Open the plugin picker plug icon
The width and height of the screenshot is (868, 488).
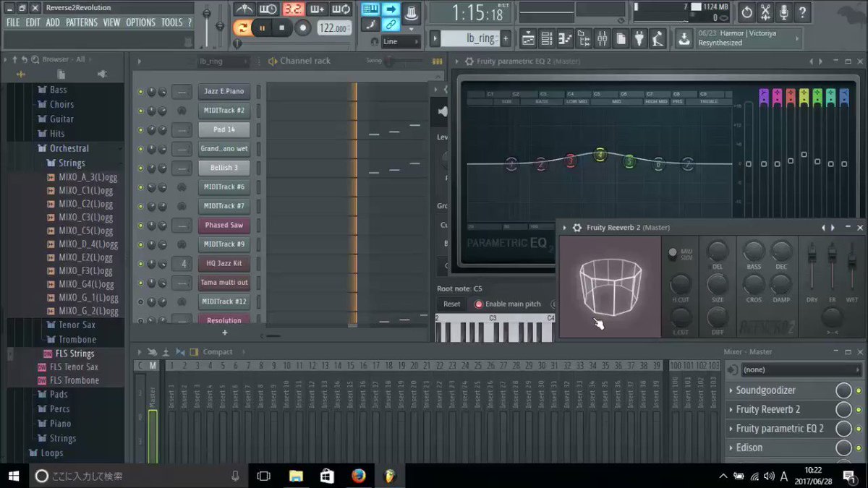(639, 38)
